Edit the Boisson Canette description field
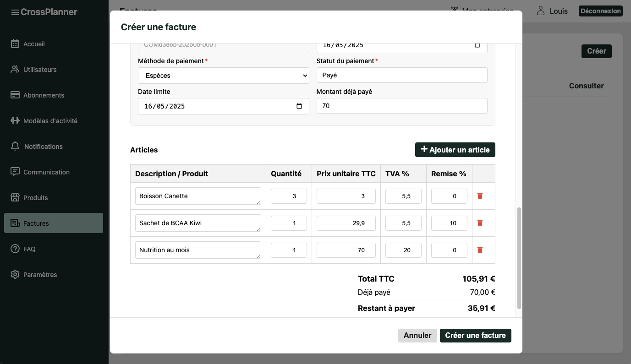This screenshot has height=364, width=631. coord(198,196)
